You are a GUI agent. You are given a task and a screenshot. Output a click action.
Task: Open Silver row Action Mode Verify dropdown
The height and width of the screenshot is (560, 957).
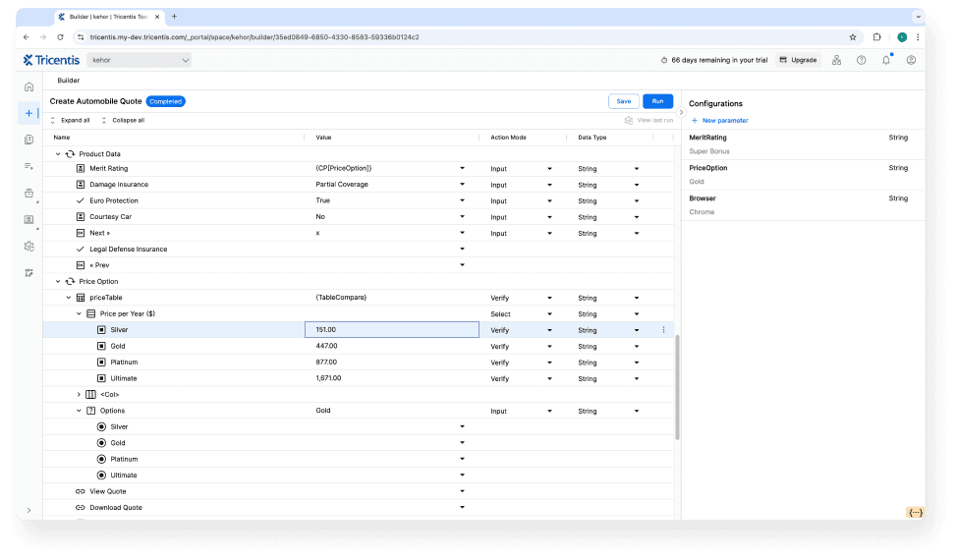pos(549,330)
